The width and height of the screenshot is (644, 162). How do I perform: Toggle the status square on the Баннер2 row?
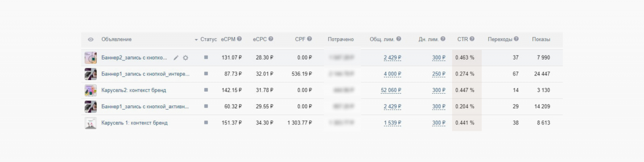[x=206, y=57]
